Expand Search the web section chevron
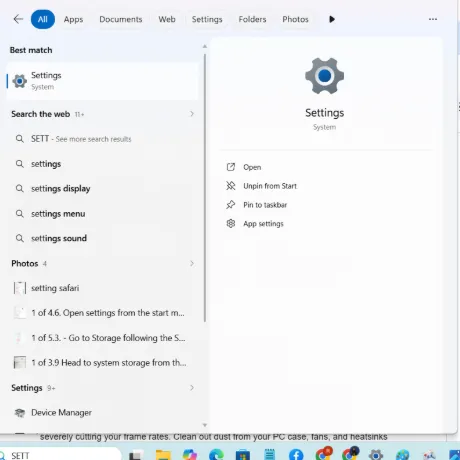Image resolution: width=460 pixels, height=460 pixels. coord(192,114)
